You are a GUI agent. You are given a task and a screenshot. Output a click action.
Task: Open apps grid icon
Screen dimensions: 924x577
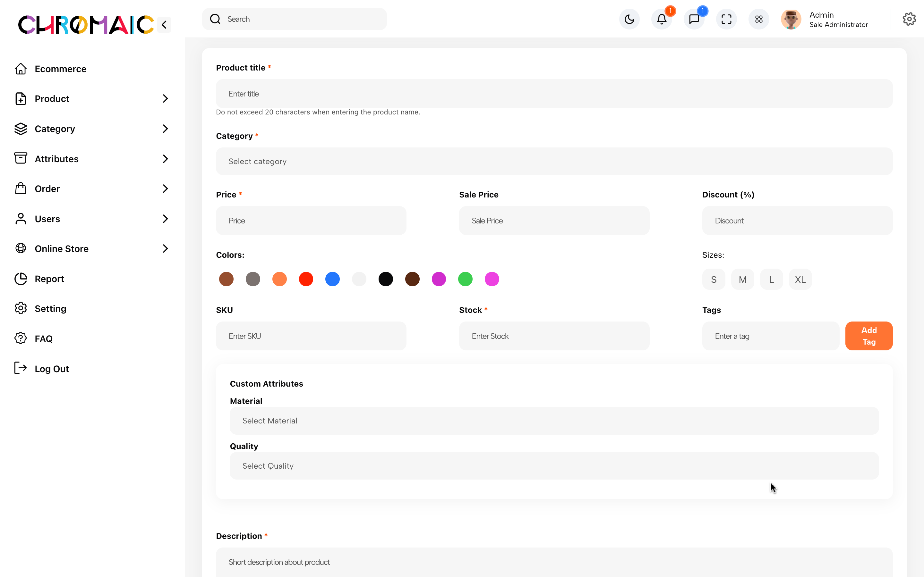759,19
